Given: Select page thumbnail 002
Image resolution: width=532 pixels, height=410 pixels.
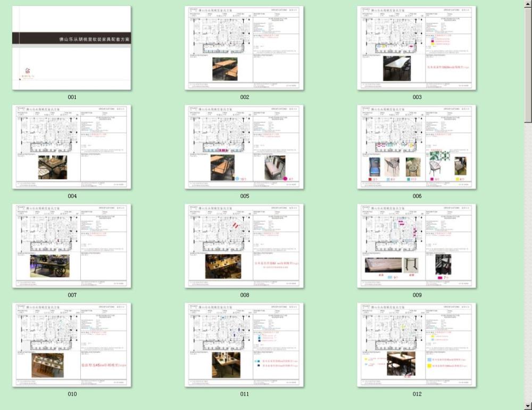Looking at the screenshot, I should 244,48.
